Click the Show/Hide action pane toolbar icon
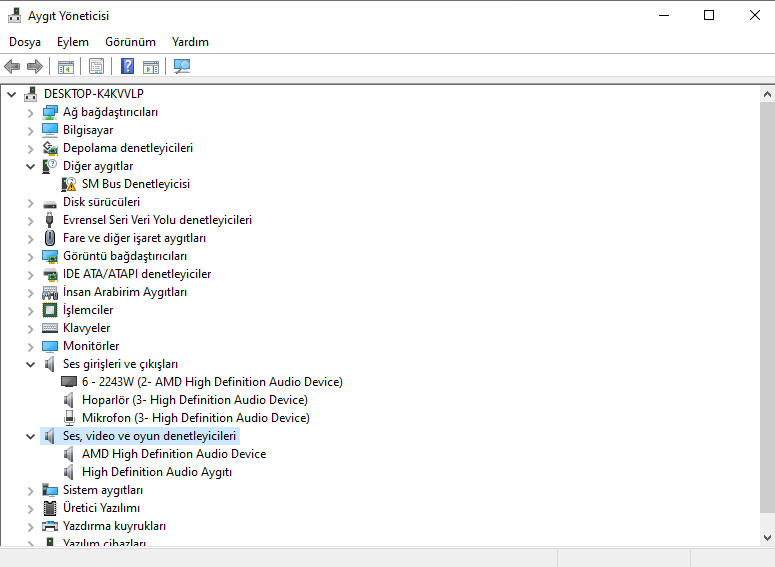The image size is (775, 567). click(x=151, y=66)
